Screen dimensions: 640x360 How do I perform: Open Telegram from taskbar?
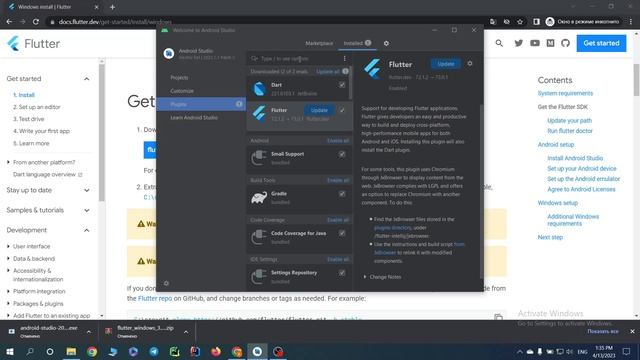tap(154, 351)
